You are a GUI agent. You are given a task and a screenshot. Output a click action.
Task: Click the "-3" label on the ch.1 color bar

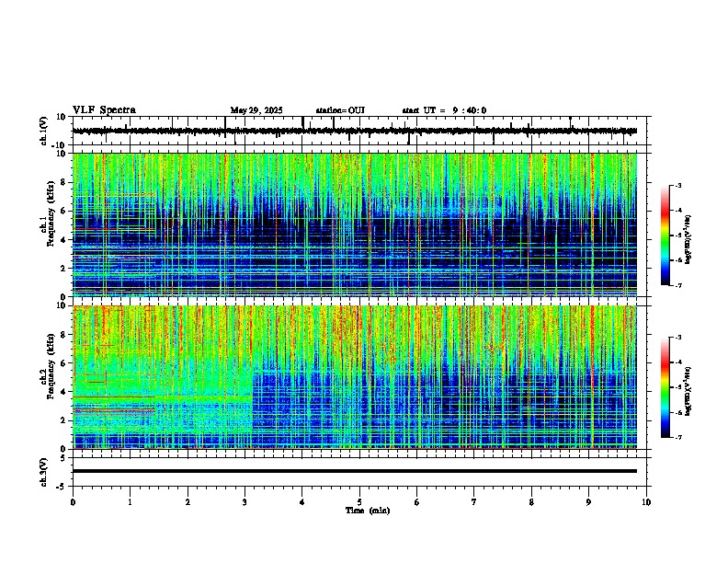[x=677, y=186]
